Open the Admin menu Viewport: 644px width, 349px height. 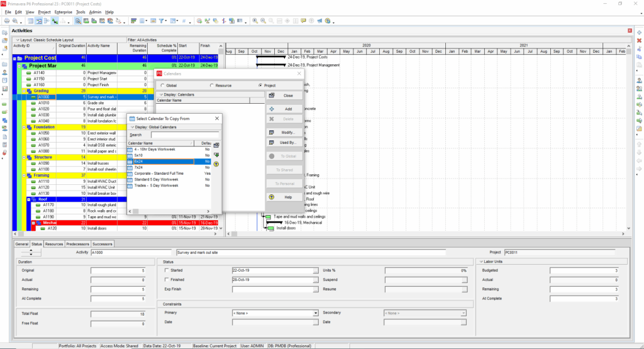95,12
